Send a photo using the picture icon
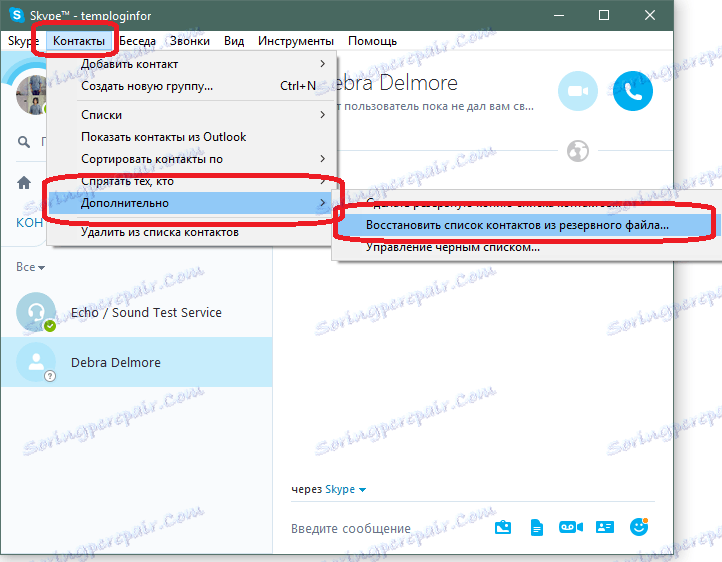Image resolution: width=722 pixels, height=562 pixels. point(503,527)
